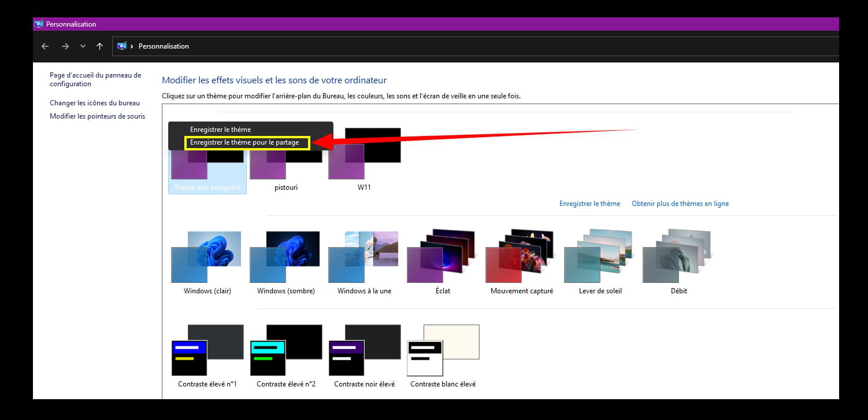868x420 pixels.
Task: Apply the Windows (clair) theme
Action: coord(207,262)
